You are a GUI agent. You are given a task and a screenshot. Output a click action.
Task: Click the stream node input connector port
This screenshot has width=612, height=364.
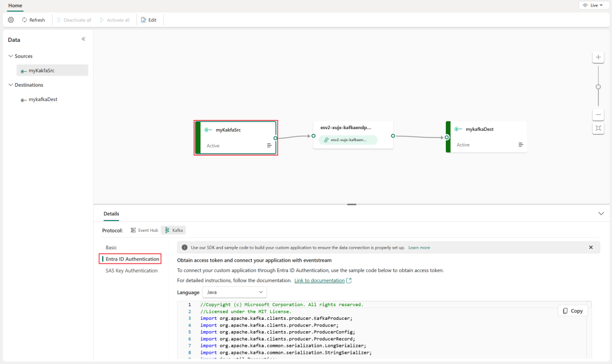click(x=313, y=136)
